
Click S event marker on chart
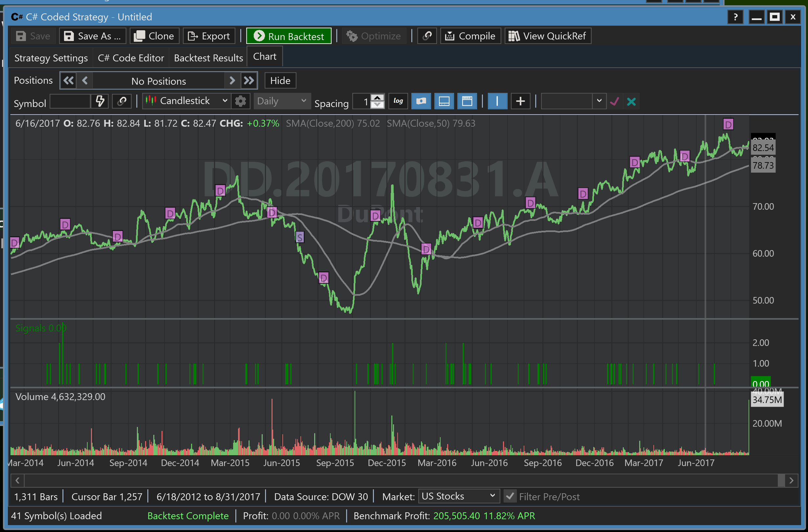299,237
